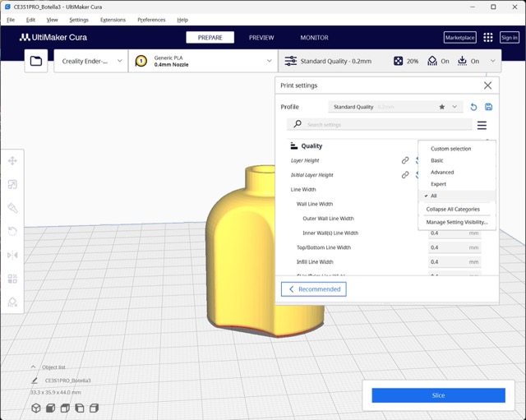Select the Mirror tool in left toolbar
The image size is (526, 420).
point(12,255)
